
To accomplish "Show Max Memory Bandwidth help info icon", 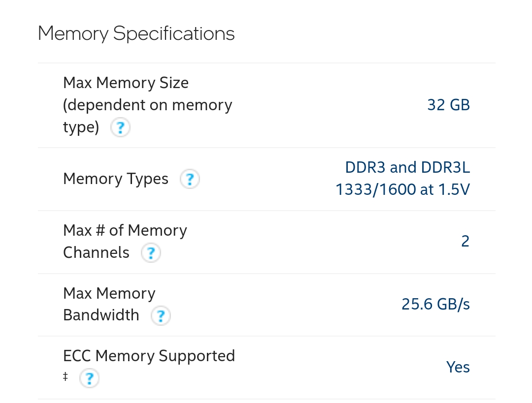I will [161, 316].
